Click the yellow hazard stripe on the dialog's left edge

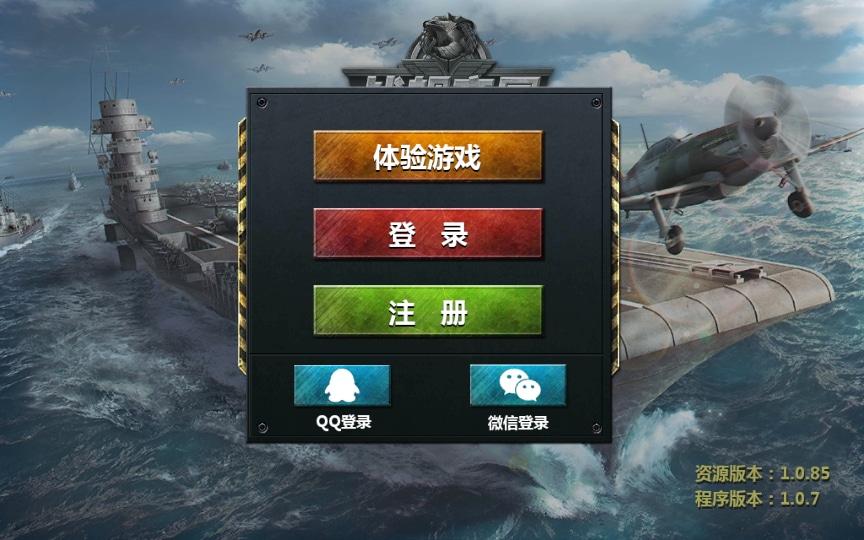pos(242,245)
